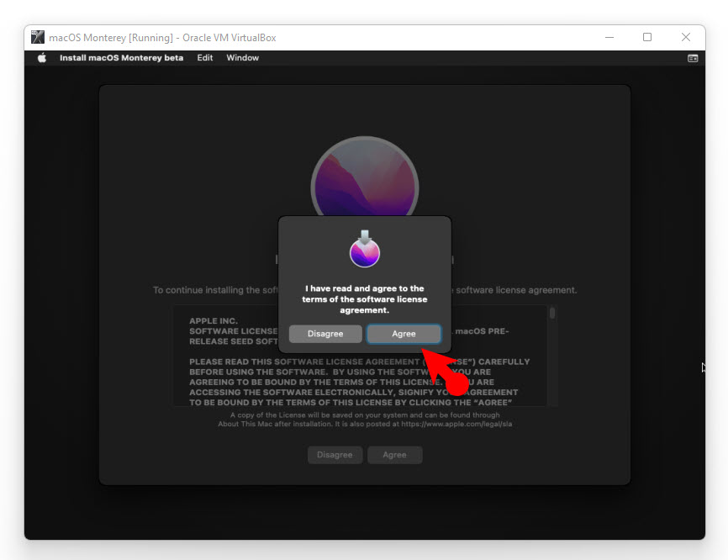This screenshot has height=560, width=728.
Task: Click the dimmed Disagree button below license
Action: pos(335,455)
